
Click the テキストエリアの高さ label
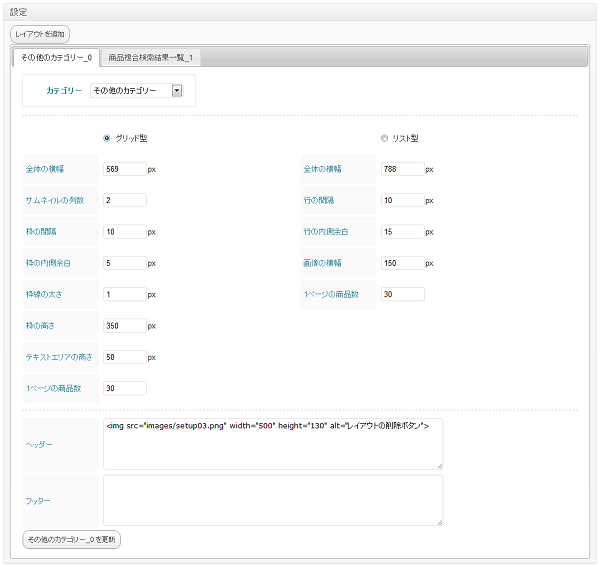tap(59, 357)
